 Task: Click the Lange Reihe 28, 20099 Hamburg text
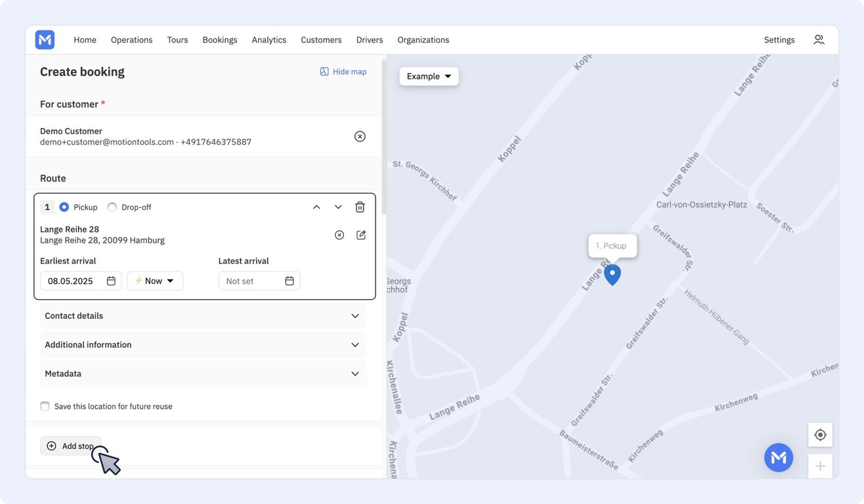pos(102,240)
